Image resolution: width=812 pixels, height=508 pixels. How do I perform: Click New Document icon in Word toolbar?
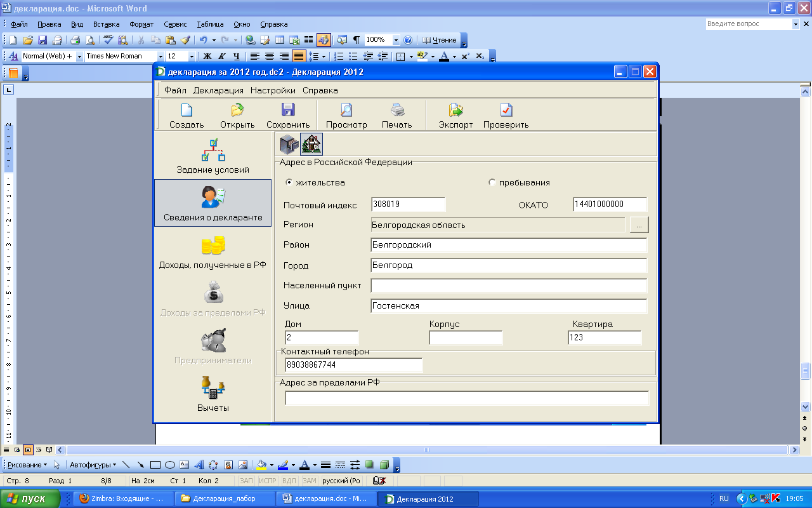coord(13,40)
